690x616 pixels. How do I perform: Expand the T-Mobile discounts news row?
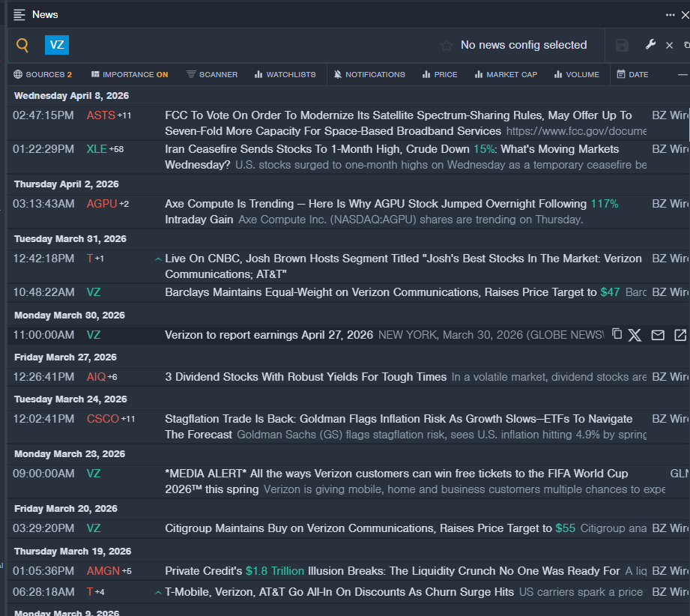(x=158, y=592)
